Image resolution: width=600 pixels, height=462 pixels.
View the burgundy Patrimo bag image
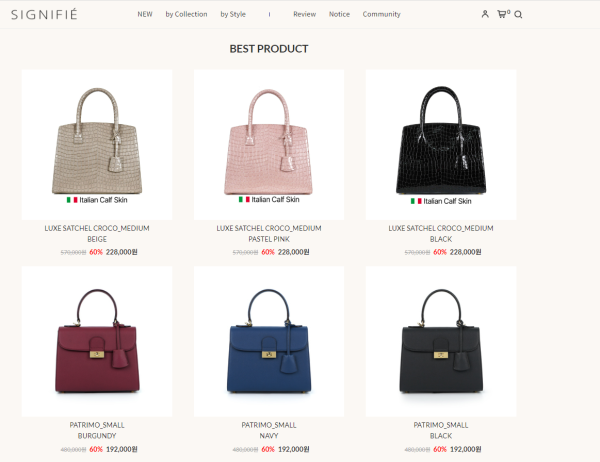point(97,341)
